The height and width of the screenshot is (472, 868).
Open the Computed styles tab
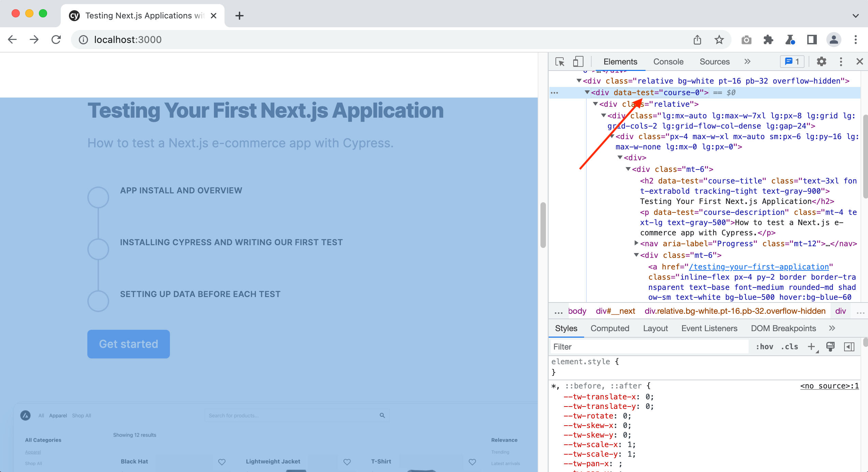(x=610, y=328)
